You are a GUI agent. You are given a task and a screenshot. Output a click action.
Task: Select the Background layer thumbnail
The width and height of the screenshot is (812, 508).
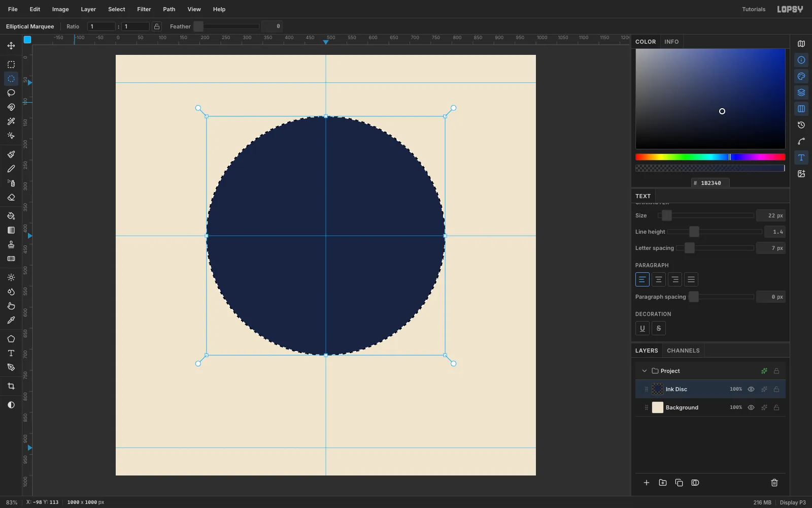(x=658, y=407)
